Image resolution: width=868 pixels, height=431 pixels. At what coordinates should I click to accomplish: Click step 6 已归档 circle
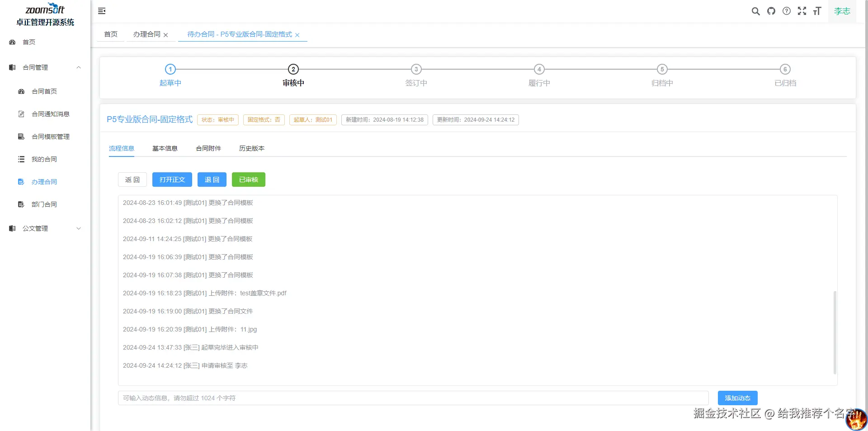coord(785,69)
